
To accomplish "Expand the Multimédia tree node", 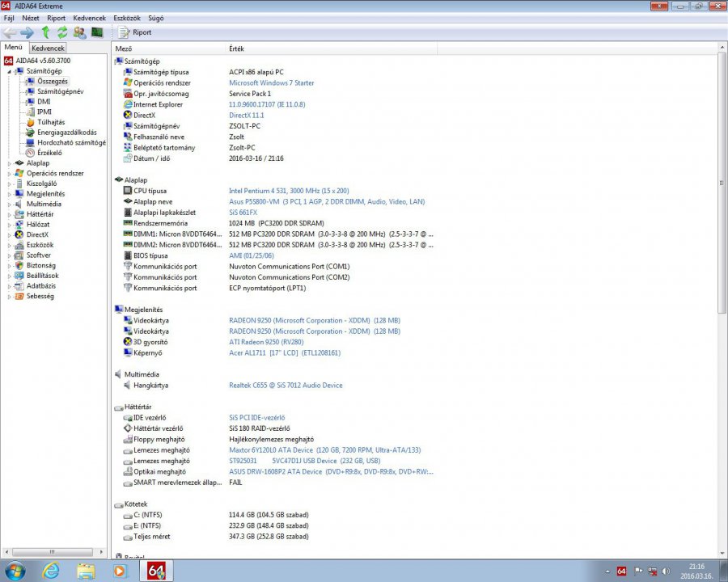I will pos(9,205).
